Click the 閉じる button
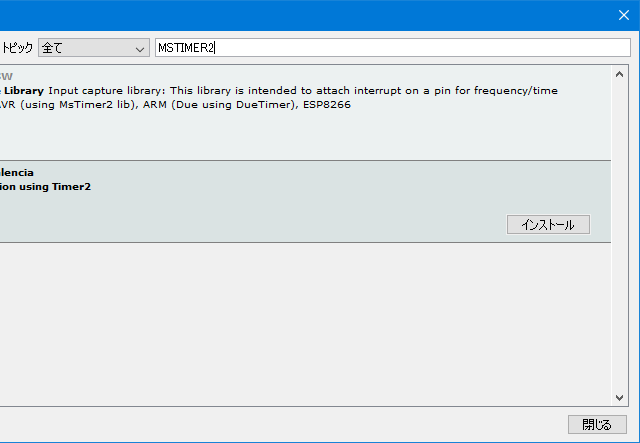This screenshot has width=640, height=443. click(x=597, y=424)
